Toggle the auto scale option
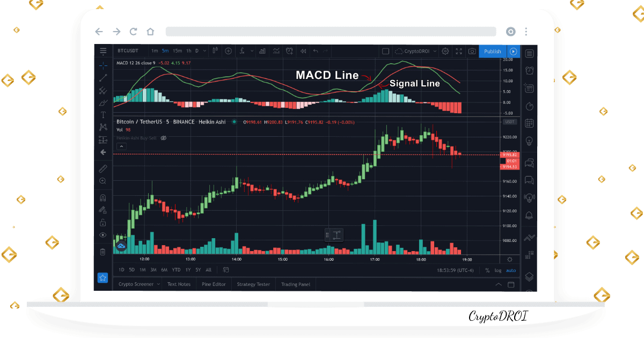This screenshot has width=644, height=338. [511, 270]
